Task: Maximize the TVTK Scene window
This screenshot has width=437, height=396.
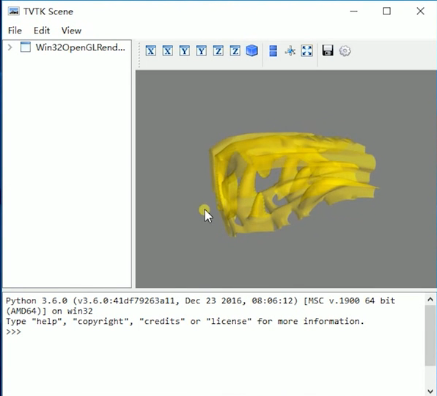Action: point(387,11)
